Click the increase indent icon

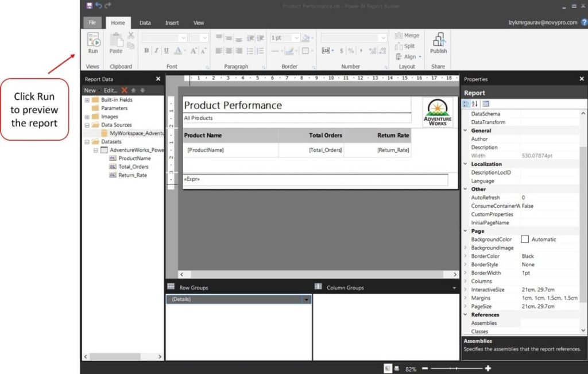[x=260, y=37]
